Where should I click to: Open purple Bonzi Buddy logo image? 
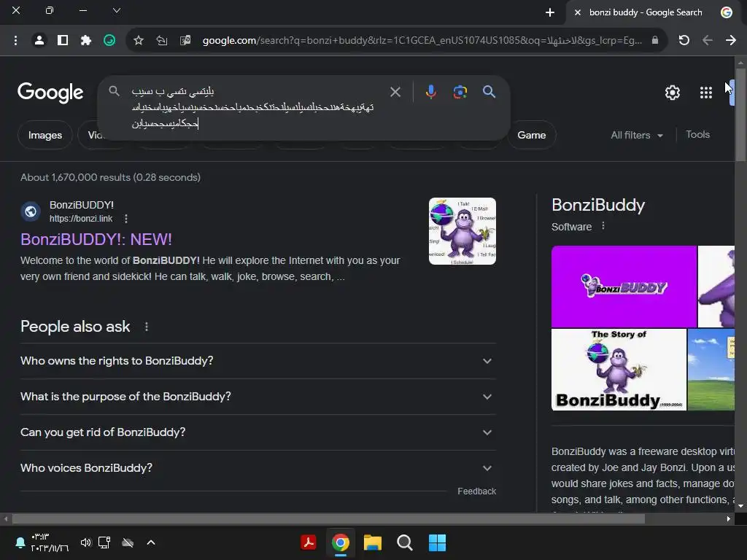coord(624,286)
